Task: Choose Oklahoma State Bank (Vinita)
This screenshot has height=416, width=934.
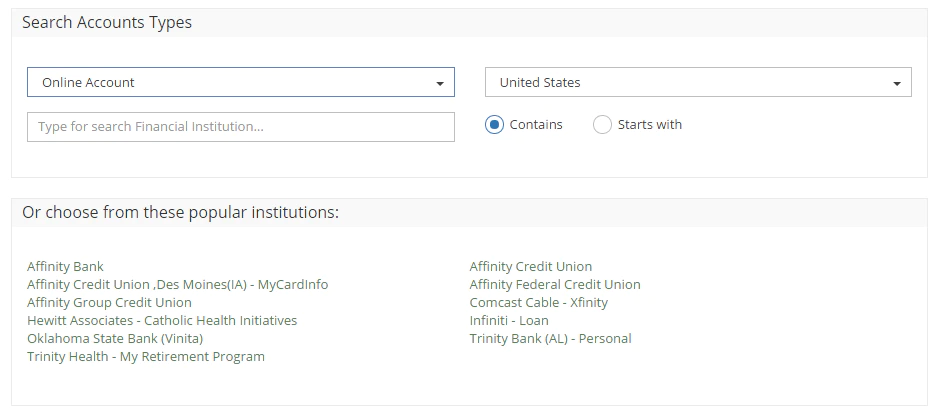Action: click(x=115, y=339)
